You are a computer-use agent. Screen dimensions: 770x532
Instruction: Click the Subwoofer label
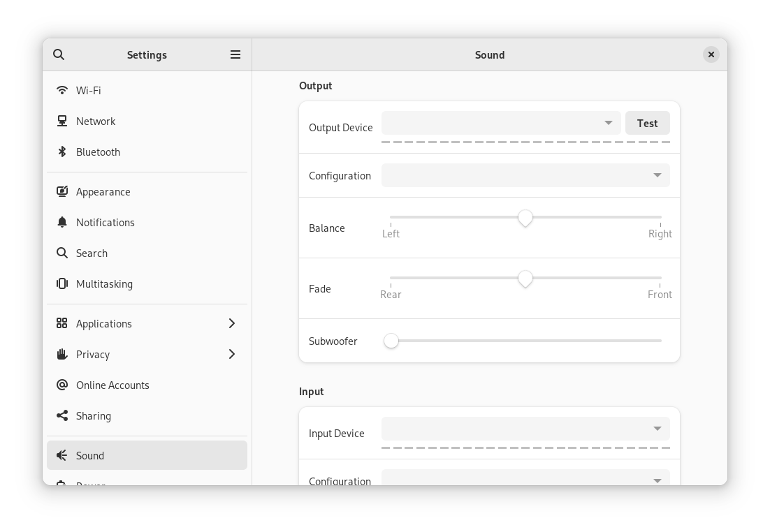tap(333, 341)
